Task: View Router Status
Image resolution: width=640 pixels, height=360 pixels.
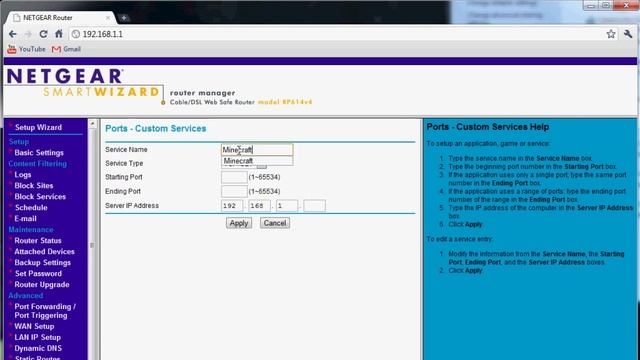Action: 38,241
